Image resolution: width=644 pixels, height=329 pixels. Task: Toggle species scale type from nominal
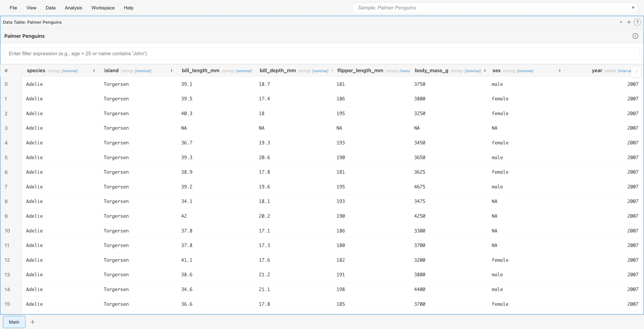pos(70,71)
